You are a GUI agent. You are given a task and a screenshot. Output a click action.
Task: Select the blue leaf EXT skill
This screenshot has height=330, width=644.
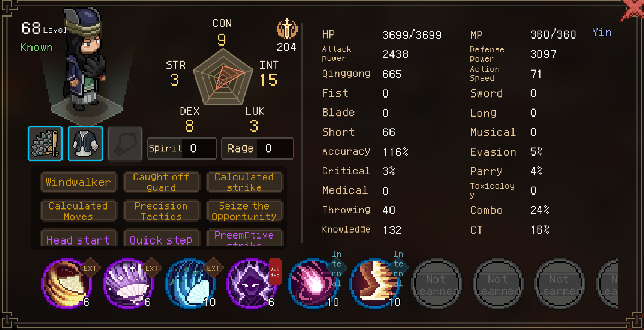(190, 283)
